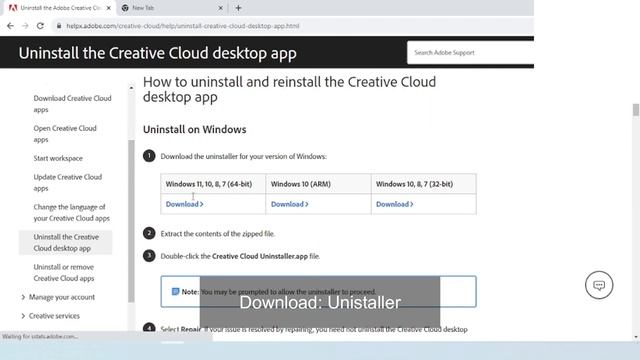The image size is (640, 360).
Task: Click the browser back arrow
Action: pyautogui.click(x=10, y=26)
